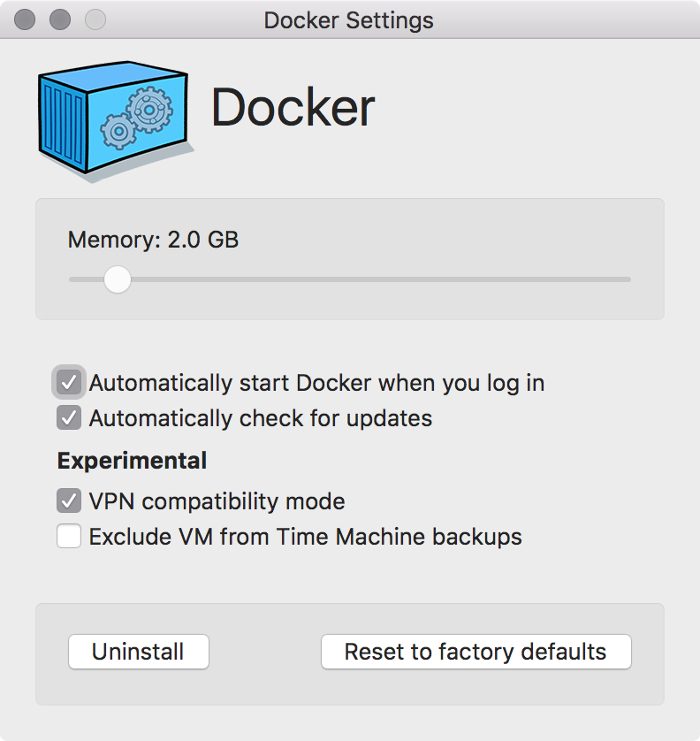Click the 'Exclude VM from Time Machine backups' text
This screenshot has width=700, height=741.
click(x=305, y=536)
